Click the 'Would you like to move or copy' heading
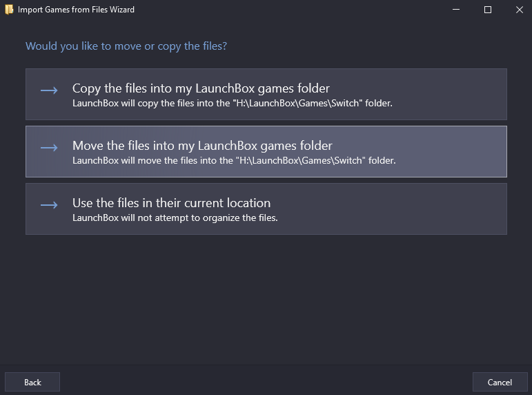 point(126,46)
